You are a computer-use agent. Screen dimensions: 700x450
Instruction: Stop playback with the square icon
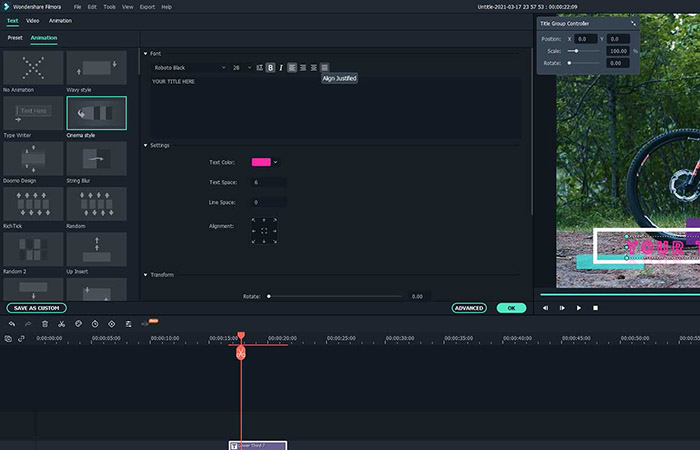pyautogui.click(x=595, y=308)
